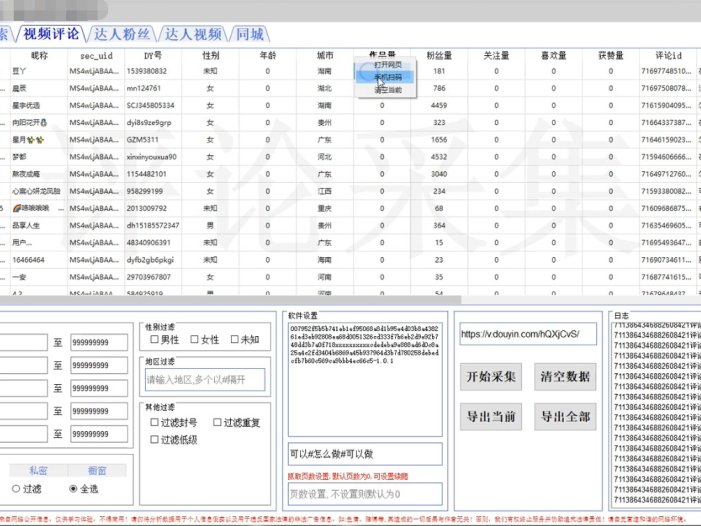Select the DY号 cell dh15185572347
Image resolution: width=701 pixels, height=526 pixels.
(x=153, y=225)
